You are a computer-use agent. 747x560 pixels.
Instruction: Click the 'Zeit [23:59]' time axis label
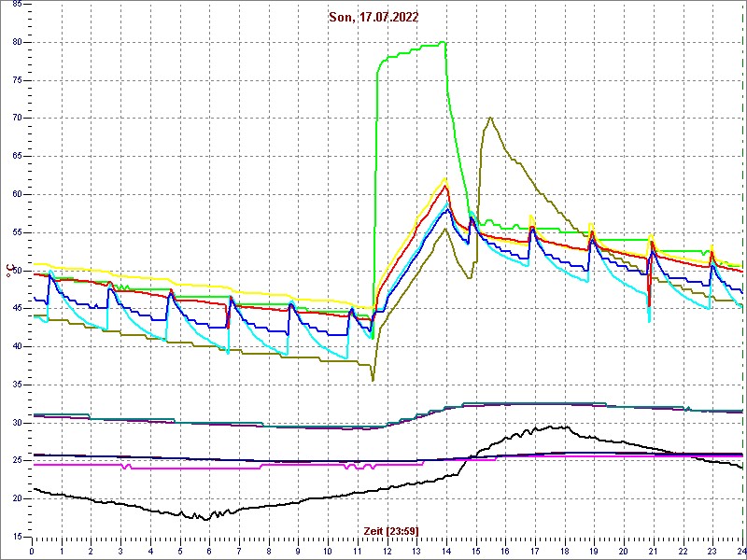coord(391,531)
